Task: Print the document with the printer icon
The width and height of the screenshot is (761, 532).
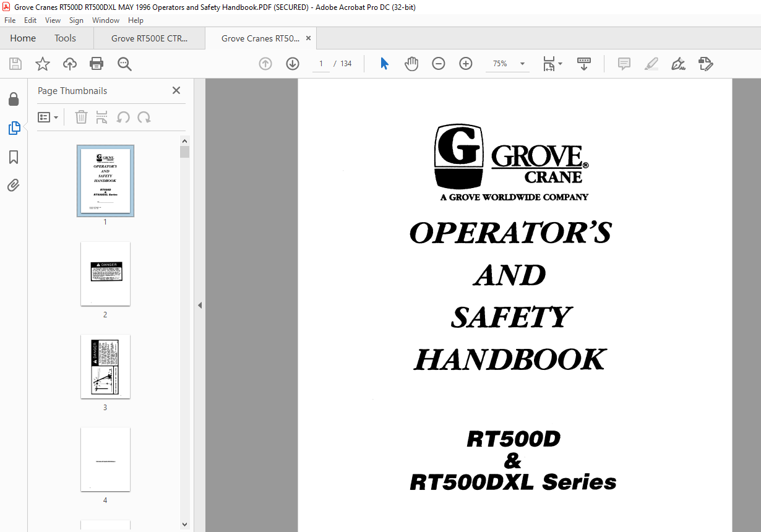Action: point(97,64)
